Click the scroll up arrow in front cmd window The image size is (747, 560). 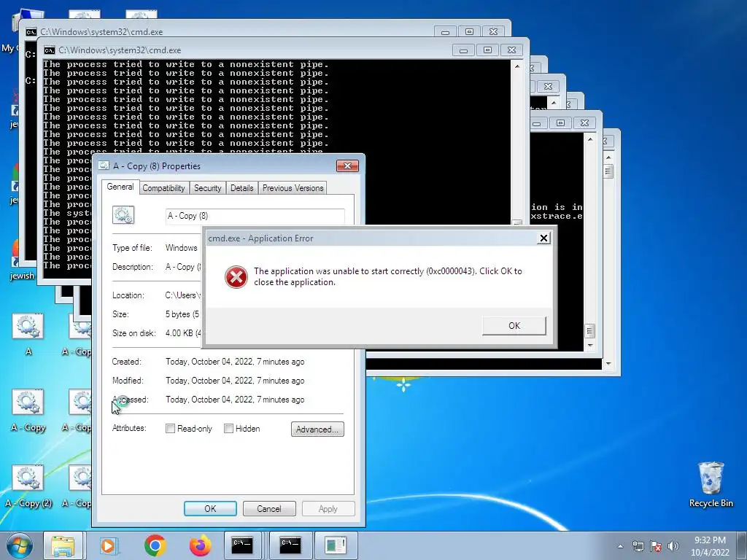pos(517,66)
